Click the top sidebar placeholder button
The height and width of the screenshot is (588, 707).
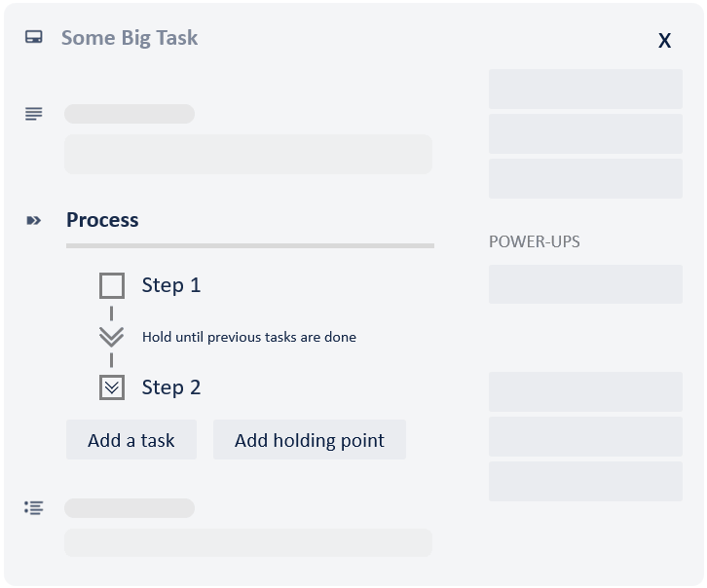585,89
